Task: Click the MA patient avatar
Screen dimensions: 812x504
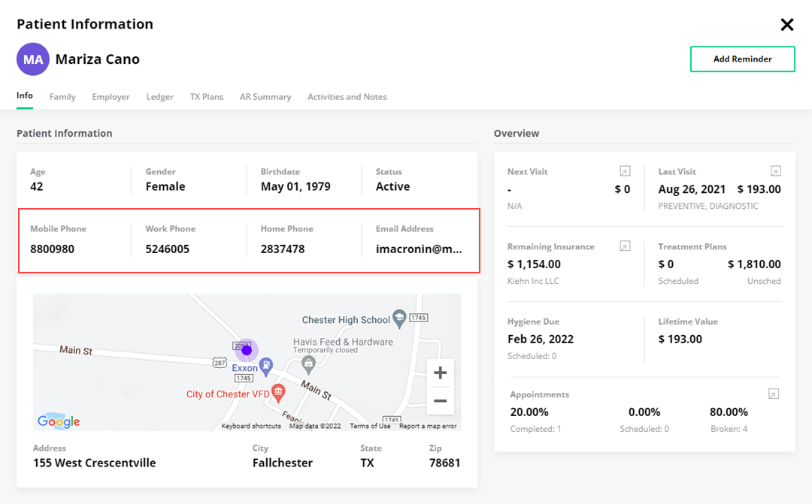Action: [x=33, y=59]
